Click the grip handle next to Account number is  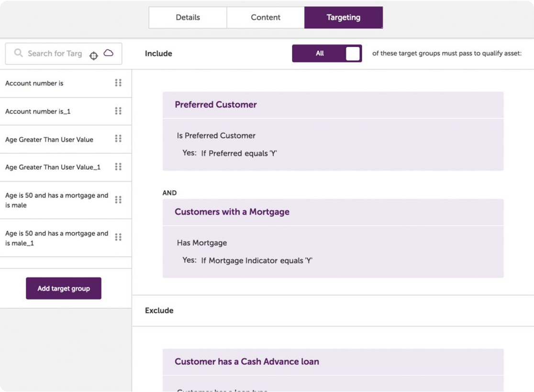119,83
